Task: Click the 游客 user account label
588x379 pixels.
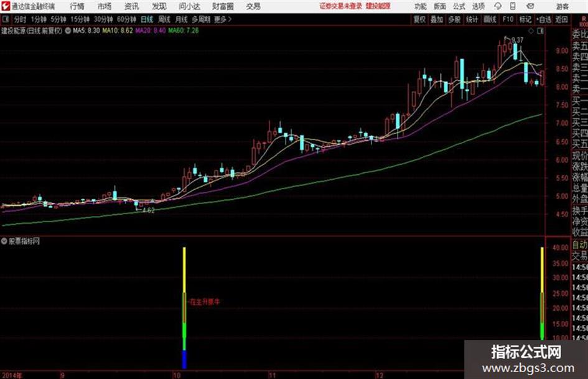Action: (x=562, y=6)
